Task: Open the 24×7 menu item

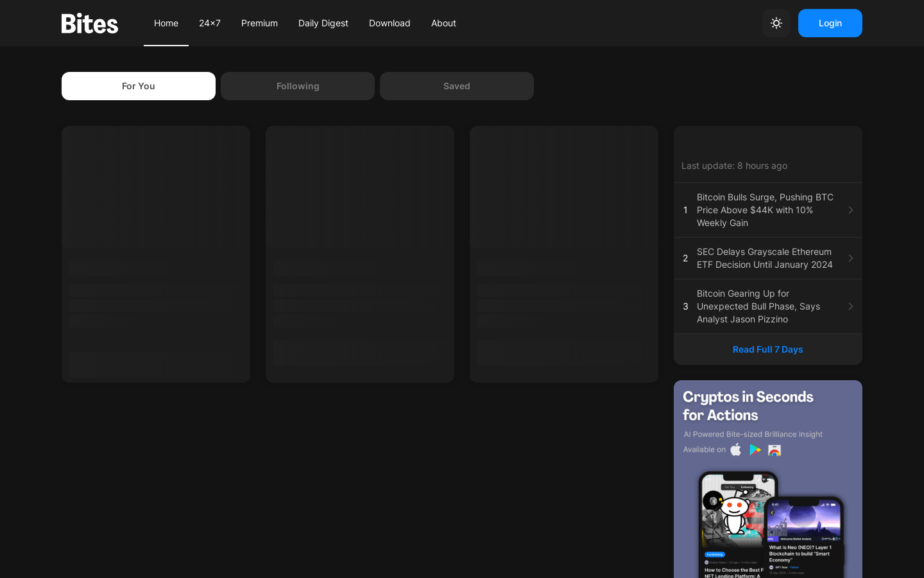Action: 210,23
